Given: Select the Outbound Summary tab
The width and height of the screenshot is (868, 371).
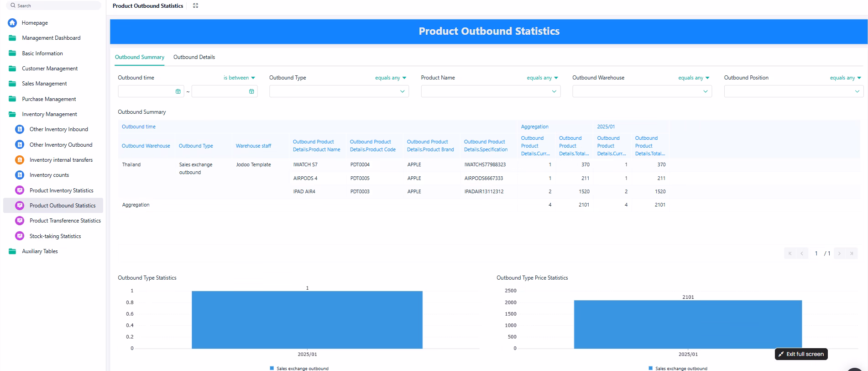Looking at the screenshot, I should pos(140,57).
